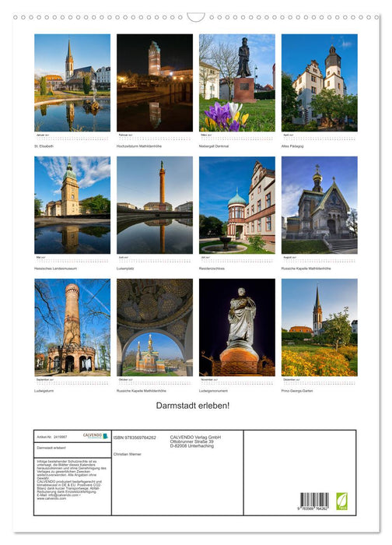
Task: Click 'Russische Kapelle Mathildenhöhe' caption under August photo
Action: 306,269
